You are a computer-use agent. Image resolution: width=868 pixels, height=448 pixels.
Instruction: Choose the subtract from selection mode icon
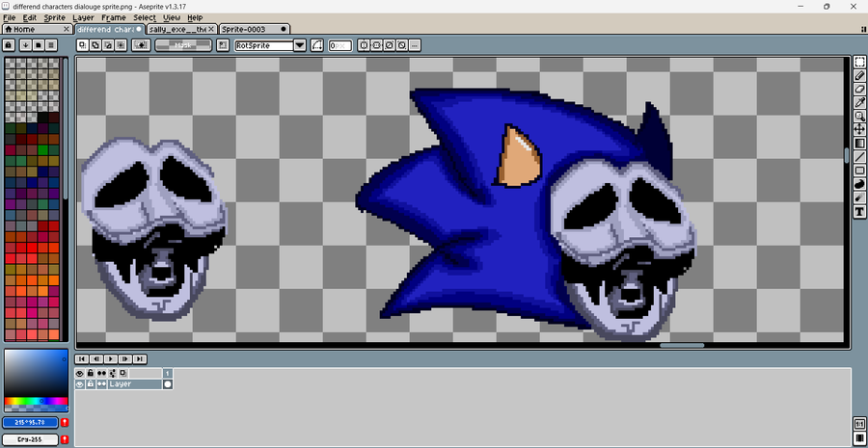[x=108, y=45]
